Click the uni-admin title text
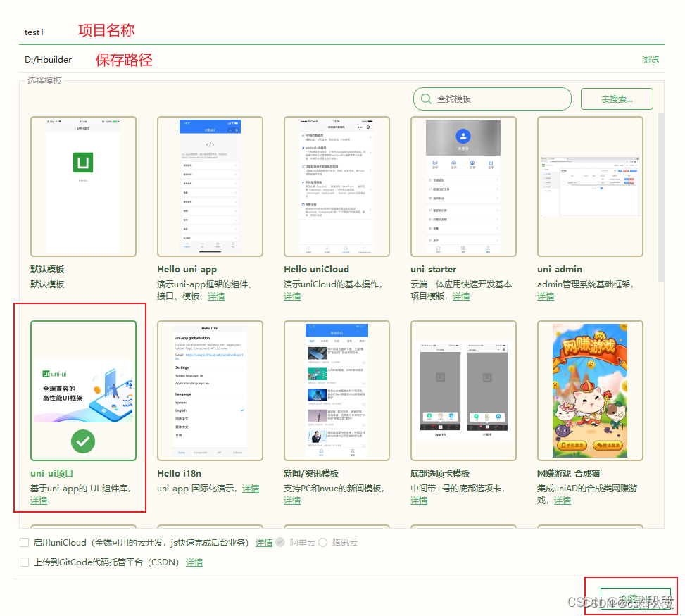 (560, 269)
